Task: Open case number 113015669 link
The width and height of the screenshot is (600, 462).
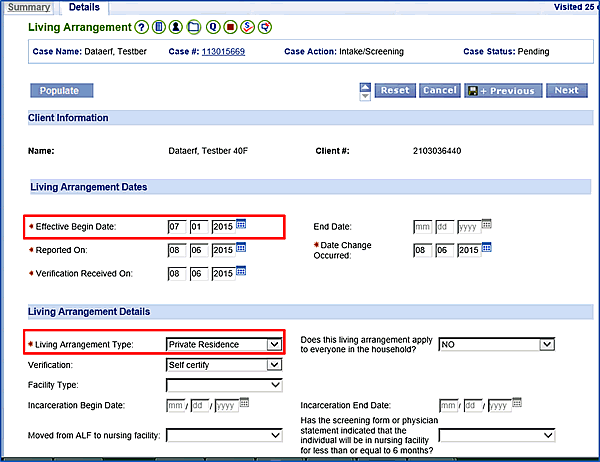Action: pyautogui.click(x=224, y=51)
